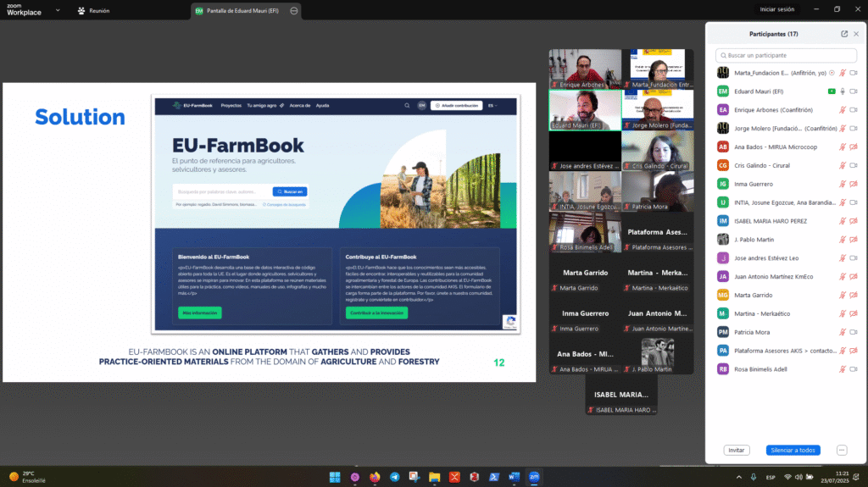This screenshot has width=868, height=487.
Task: Click Más información green button
Action: click(x=200, y=313)
